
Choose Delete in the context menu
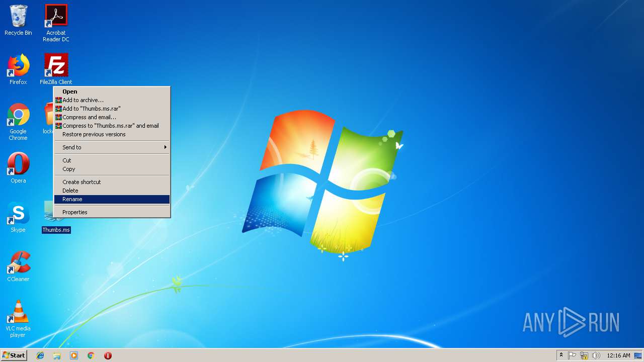click(x=112, y=191)
